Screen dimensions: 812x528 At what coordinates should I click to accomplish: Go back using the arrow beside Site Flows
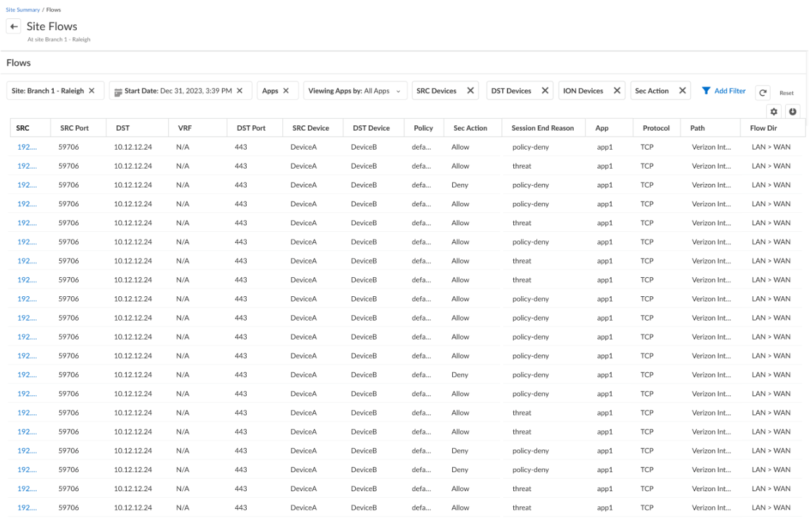pyautogui.click(x=14, y=27)
